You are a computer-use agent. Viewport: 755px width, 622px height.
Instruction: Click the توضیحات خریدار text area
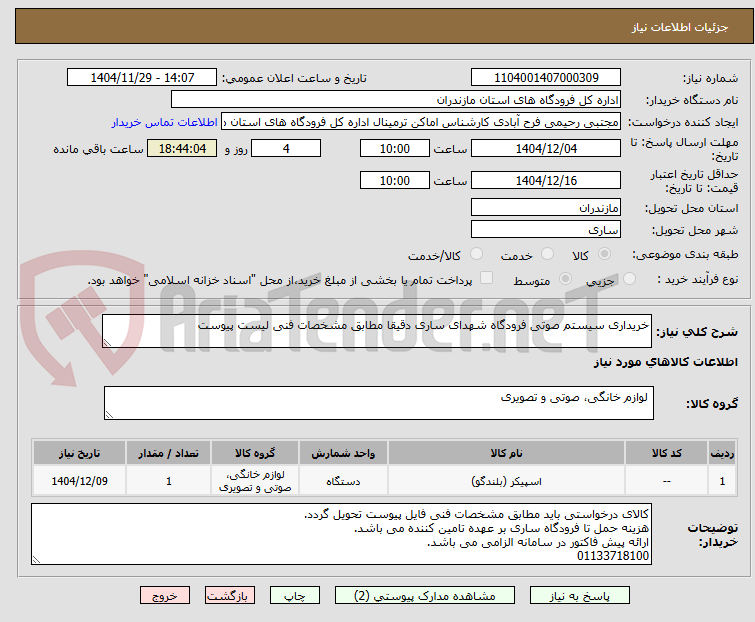[x=341, y=534]
